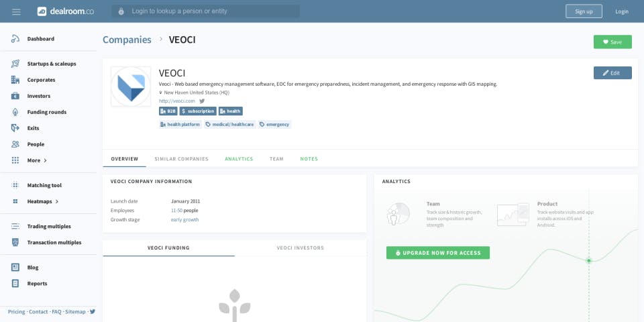644x322 pixels.
Task: Click New Haven United States location text
Action: click(x=197, y=93)
